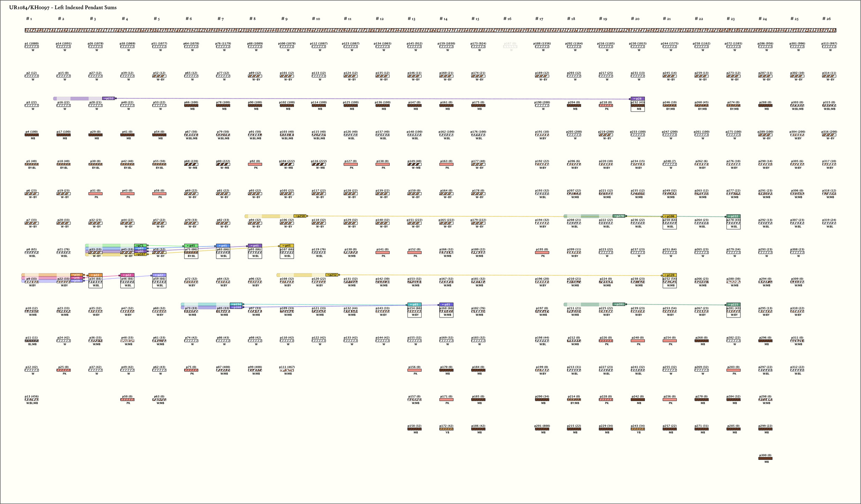The width and height of the screenshot is (861, 504).
Task: Click the purple →p232 arrow tag
Action: click(x=108, y=98)
